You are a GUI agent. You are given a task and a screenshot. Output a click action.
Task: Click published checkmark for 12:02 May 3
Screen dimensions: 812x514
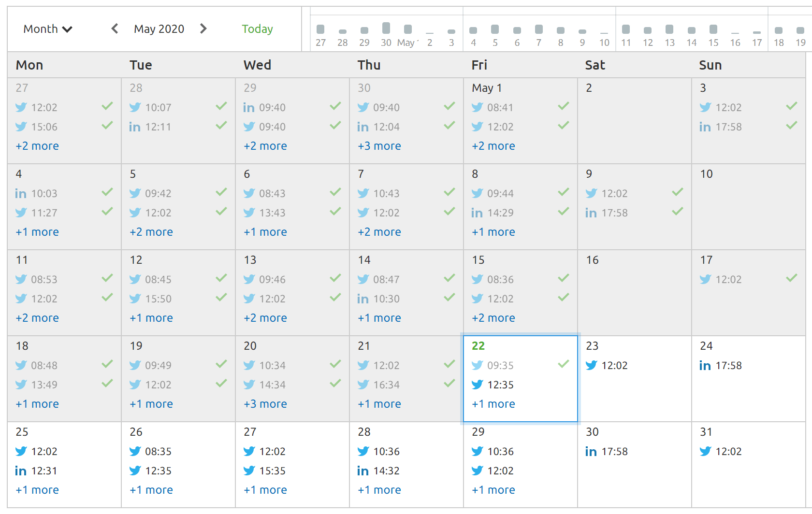[792, 106]
